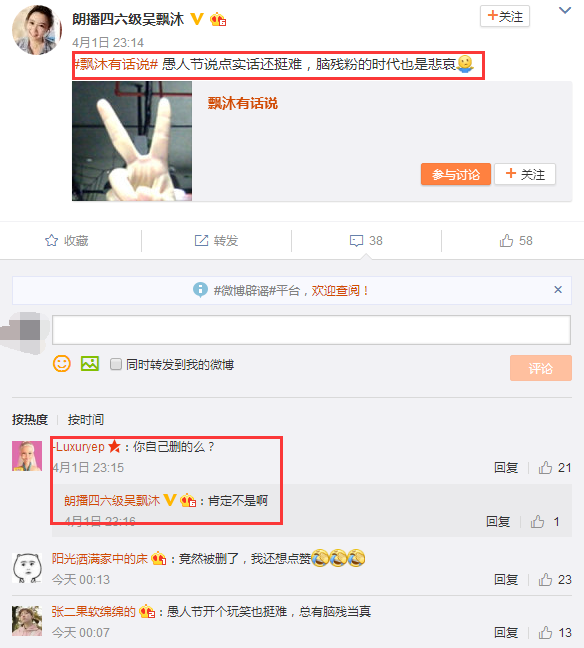Click into the comment text box
This screenshot has width=584, height=648.
point(311,330)
